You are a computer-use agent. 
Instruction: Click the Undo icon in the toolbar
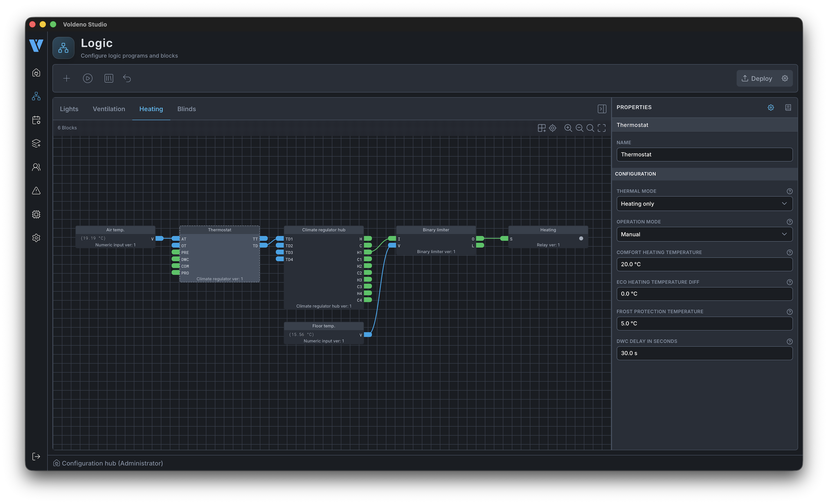(127, 78)
